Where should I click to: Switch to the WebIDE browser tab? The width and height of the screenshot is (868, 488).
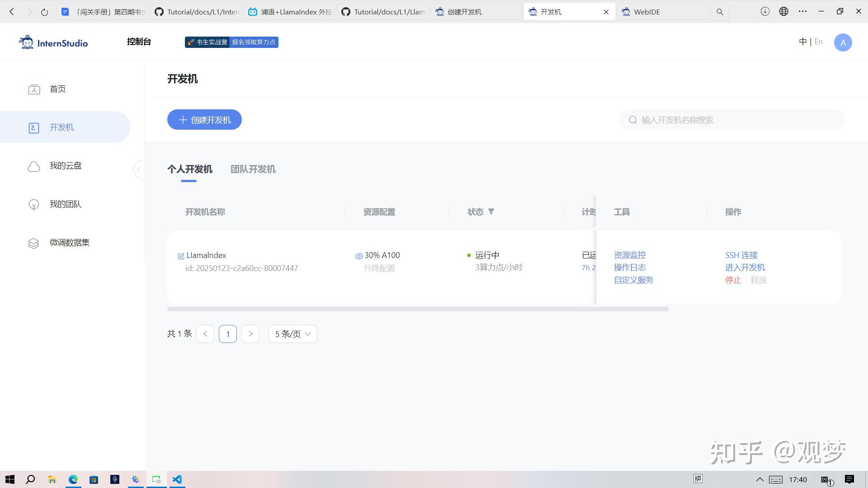click(662, 12)
